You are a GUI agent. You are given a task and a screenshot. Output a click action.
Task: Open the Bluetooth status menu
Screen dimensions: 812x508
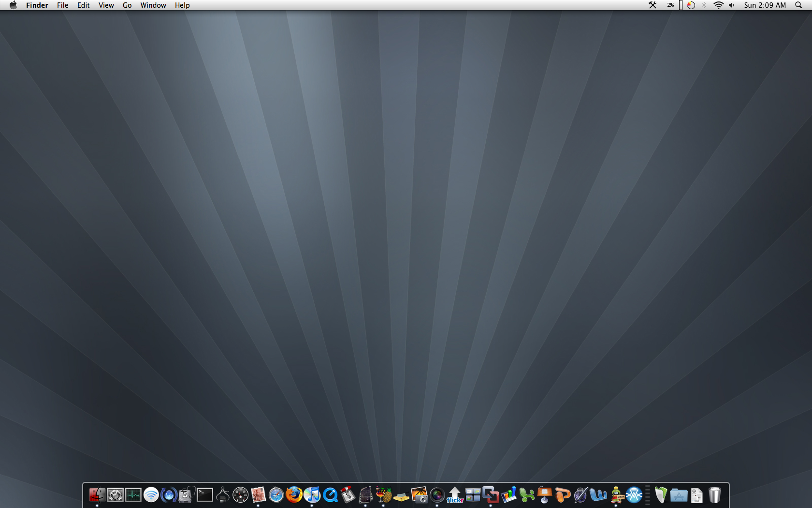coord(704,5)
